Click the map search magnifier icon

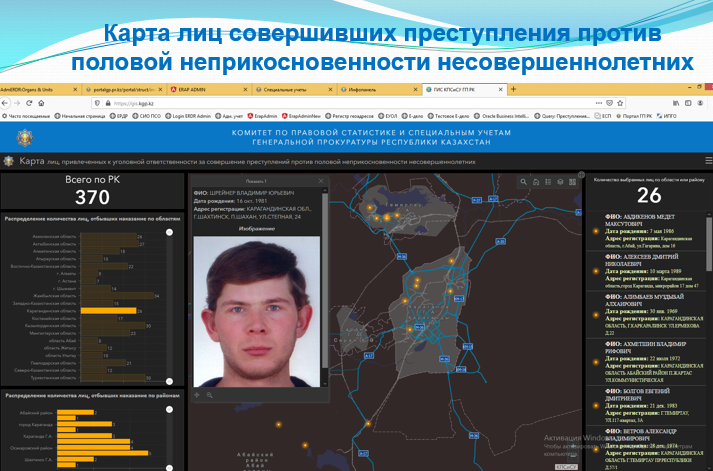click(x=523, y=182)
